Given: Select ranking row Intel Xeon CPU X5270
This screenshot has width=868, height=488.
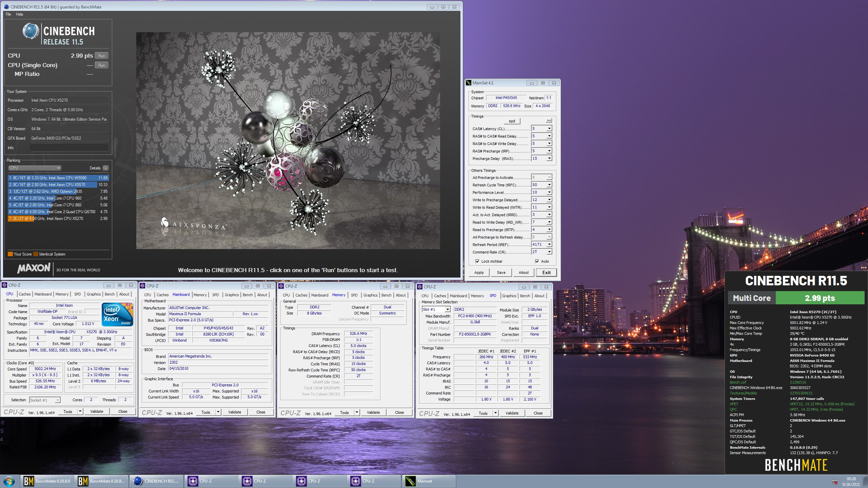Looking at the screenshot, I should (58, 219).
